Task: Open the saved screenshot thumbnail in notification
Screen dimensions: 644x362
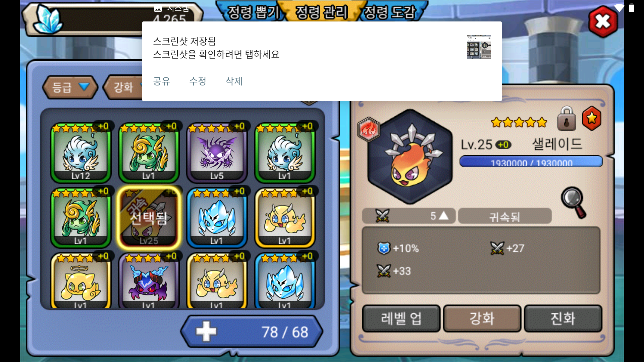Action: click(479, 47)
